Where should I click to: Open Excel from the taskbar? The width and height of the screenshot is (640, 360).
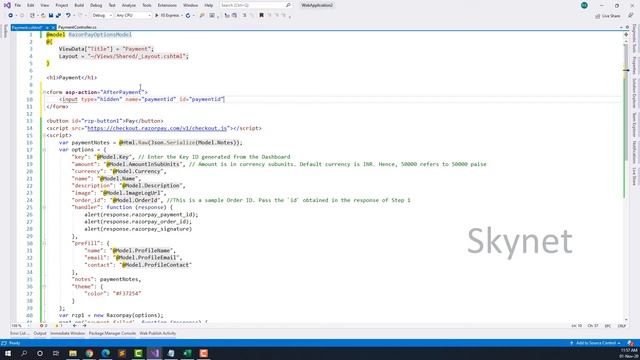pos(187,353)
